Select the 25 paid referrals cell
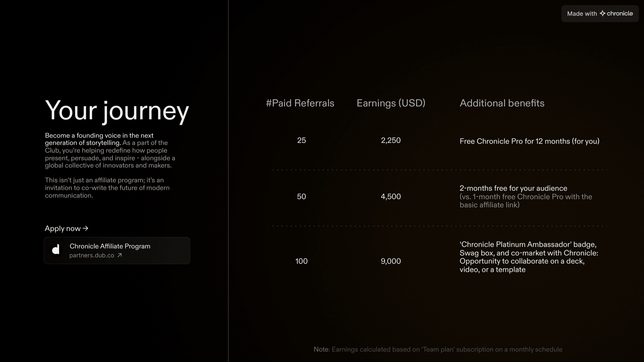Screen dimensions: 644x362 point(301,140)
